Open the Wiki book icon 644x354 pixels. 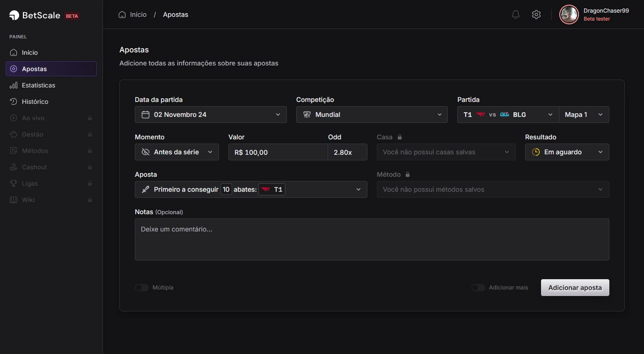tap(14, 200)
